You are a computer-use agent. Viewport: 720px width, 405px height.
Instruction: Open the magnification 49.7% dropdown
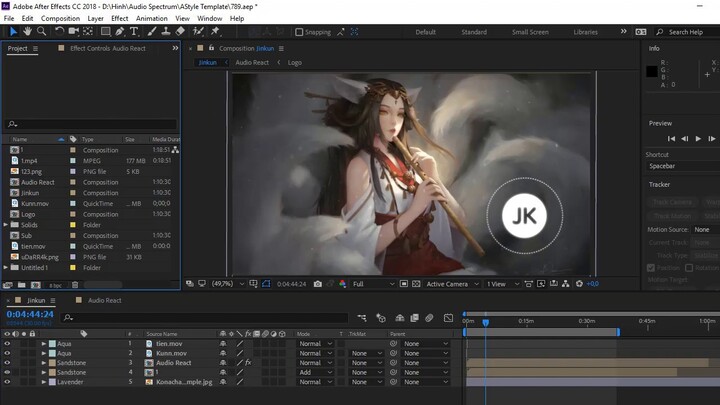point(228,284)
